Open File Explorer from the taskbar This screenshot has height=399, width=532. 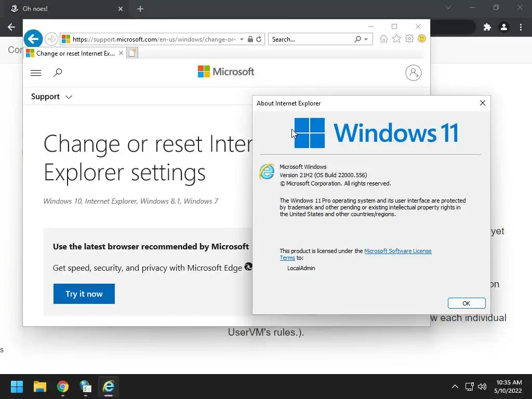[39, 387]
